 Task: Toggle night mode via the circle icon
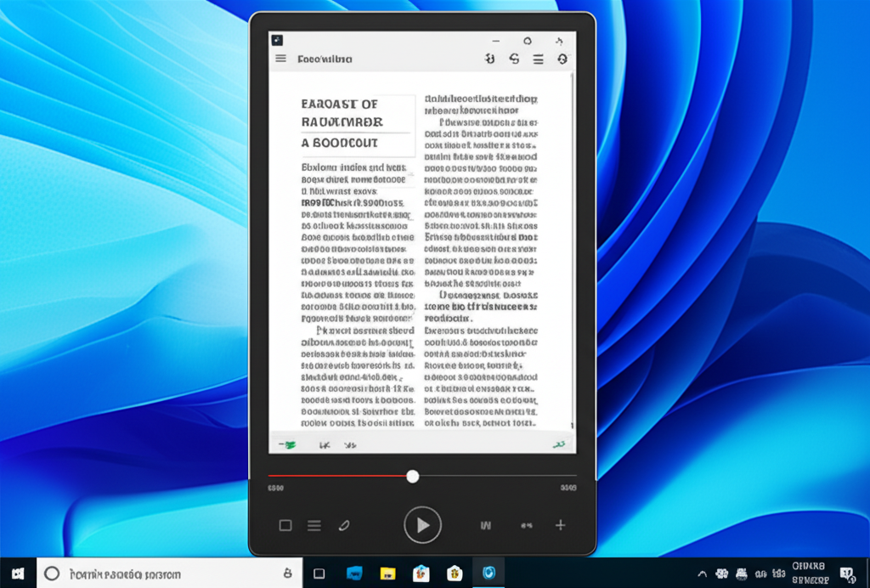pyautogui.click(x=526, y=40)
